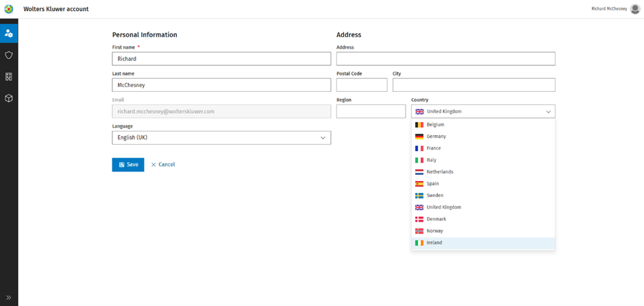The width and height of the screenshot is (644, 306).
Task: Select Sweden from country list
Action: 484,196
